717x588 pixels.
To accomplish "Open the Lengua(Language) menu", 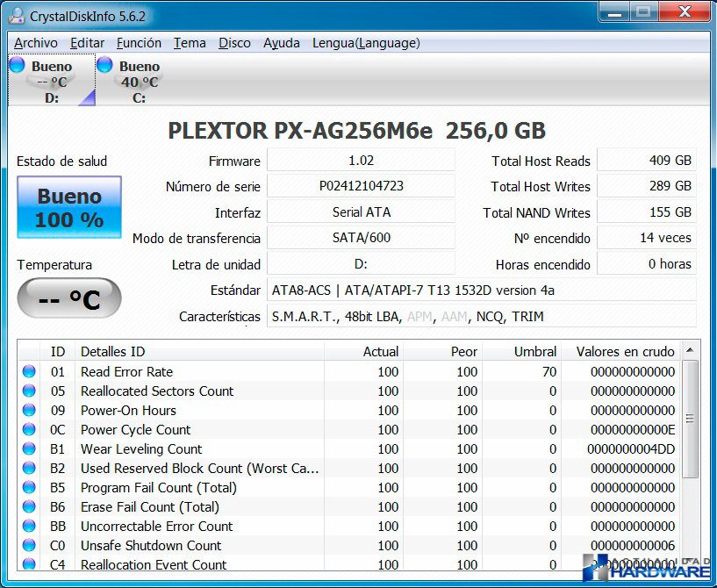I will coord(366,43).
